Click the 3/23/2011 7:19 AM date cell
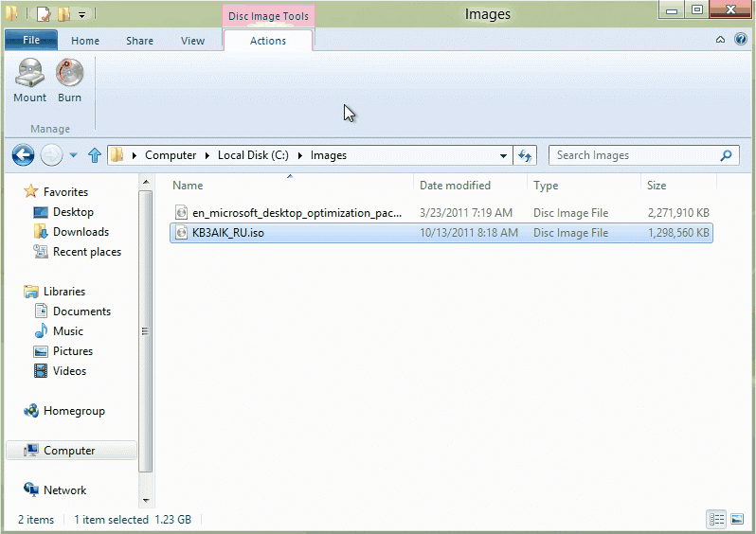 [466, 212]
